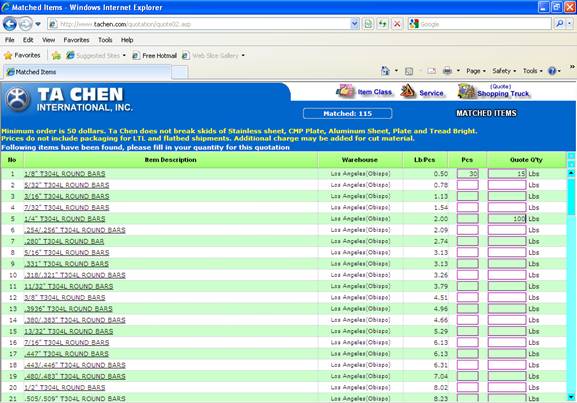577x403 pixels.
Task: Click the search magnifier icon
Action: click(x=559, y=24)
